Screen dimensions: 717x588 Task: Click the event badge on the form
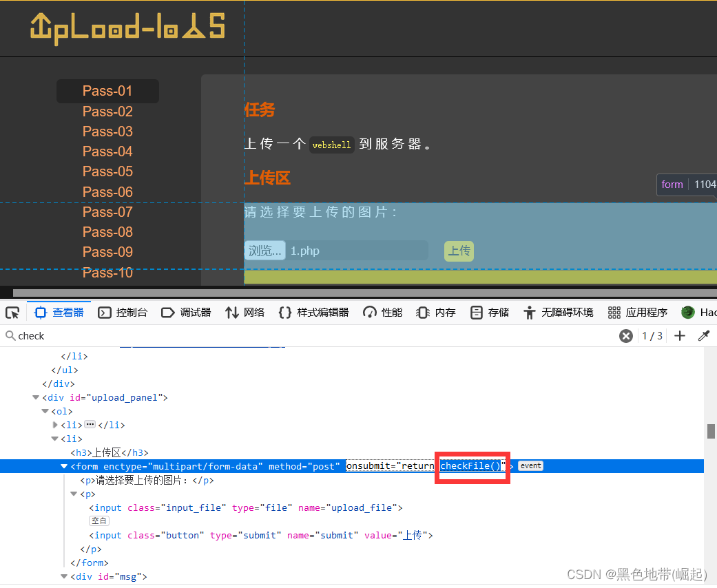[530, 466]
